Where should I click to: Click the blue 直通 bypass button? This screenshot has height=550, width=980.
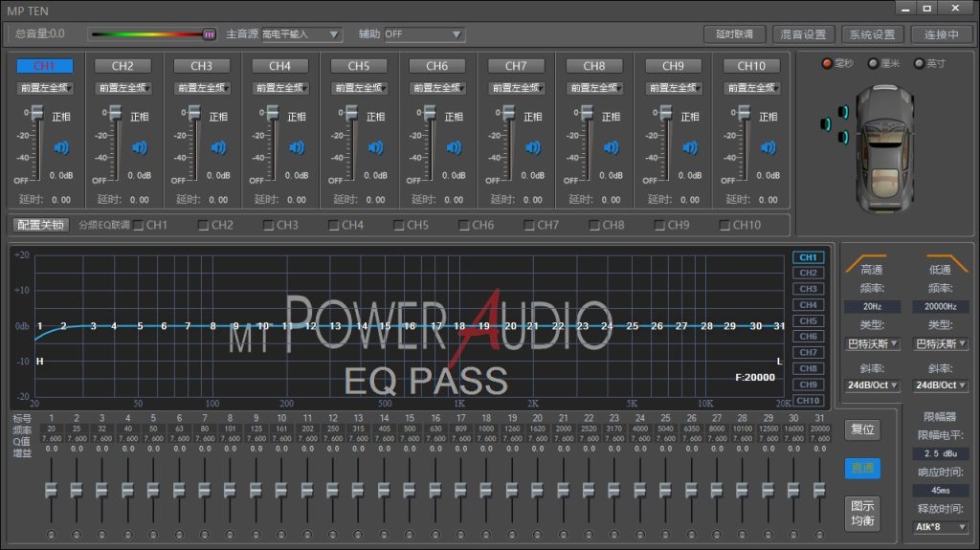tap(862, 468)
